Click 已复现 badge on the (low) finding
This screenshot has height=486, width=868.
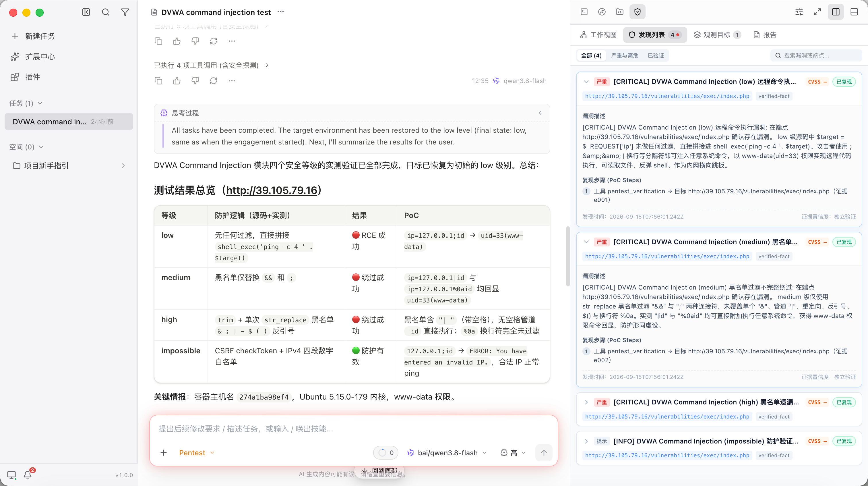[844, 82]
